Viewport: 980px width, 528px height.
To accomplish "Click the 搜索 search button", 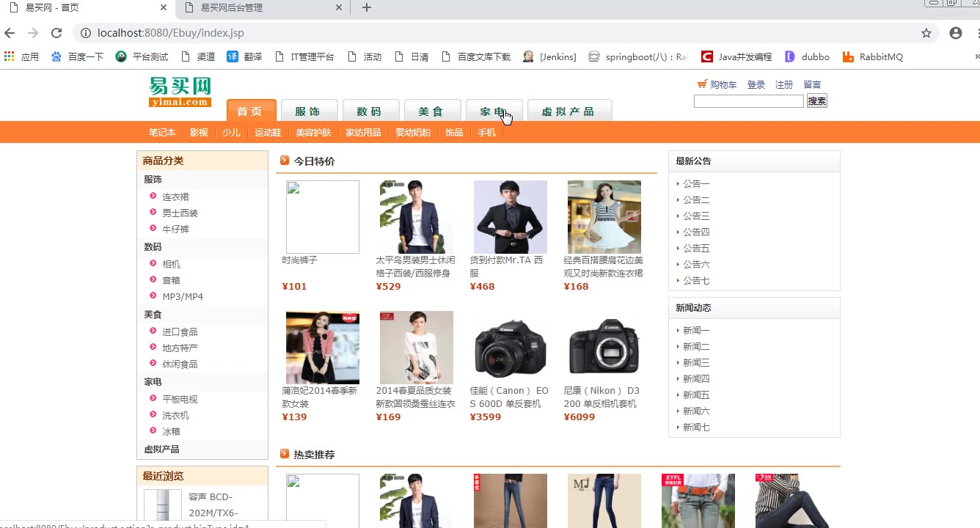I will coord(816,101).
